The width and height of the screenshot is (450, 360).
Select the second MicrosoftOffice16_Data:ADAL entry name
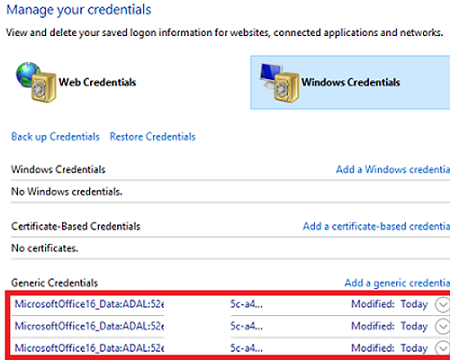click(x=89, y=326)
